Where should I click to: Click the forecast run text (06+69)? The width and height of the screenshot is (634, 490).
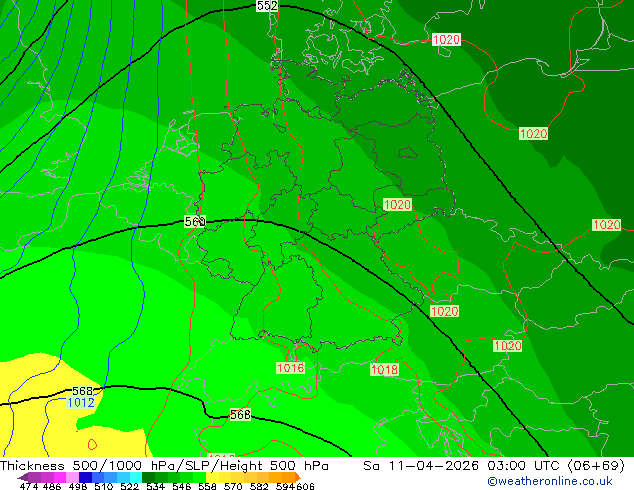596,466
